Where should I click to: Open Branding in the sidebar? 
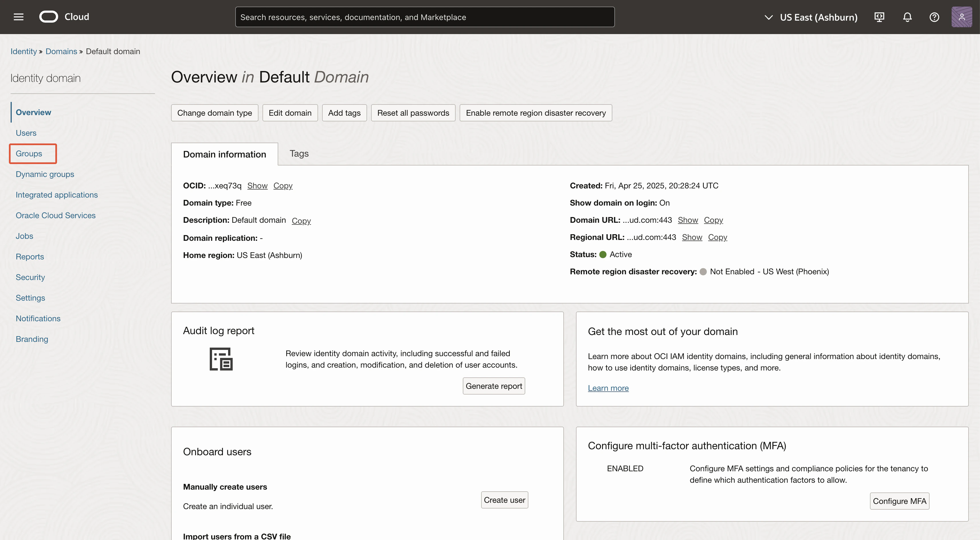32,339
